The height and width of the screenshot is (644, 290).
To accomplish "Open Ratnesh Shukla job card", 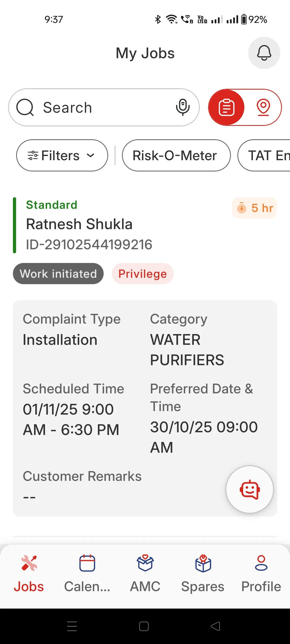I will click(79, 224).
